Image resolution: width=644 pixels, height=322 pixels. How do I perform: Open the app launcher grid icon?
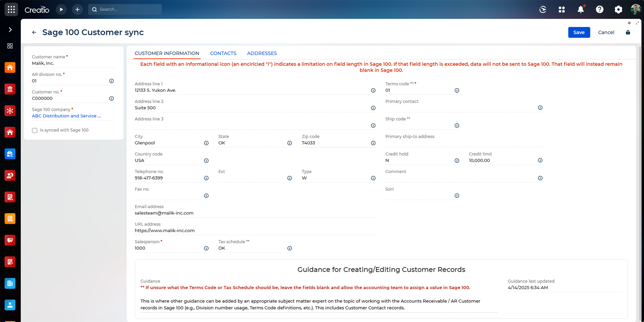coord(11,9)
